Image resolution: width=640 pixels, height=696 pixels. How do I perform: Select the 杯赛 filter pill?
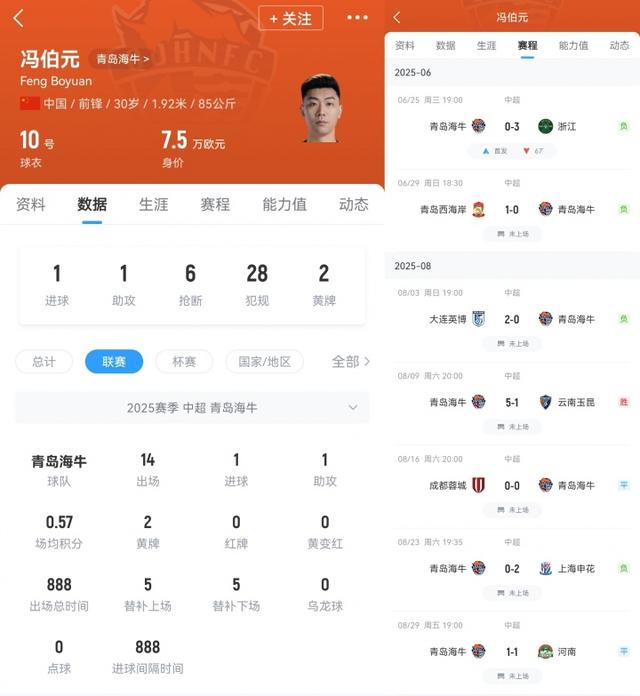(184, 361)
